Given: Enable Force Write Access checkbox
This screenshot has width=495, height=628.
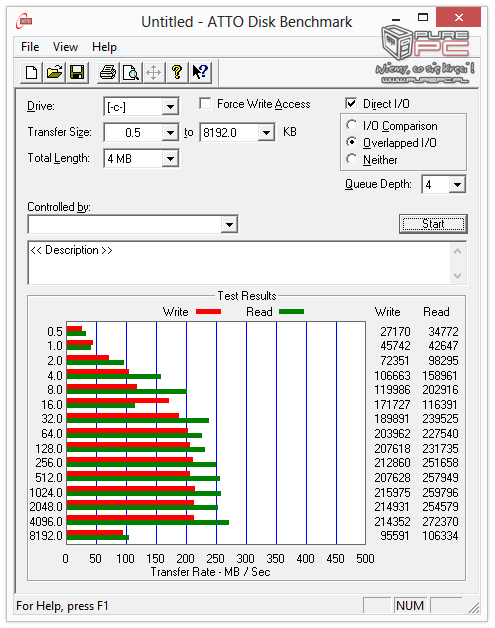Looking at the screenshot, I should [x=205, y=104].
